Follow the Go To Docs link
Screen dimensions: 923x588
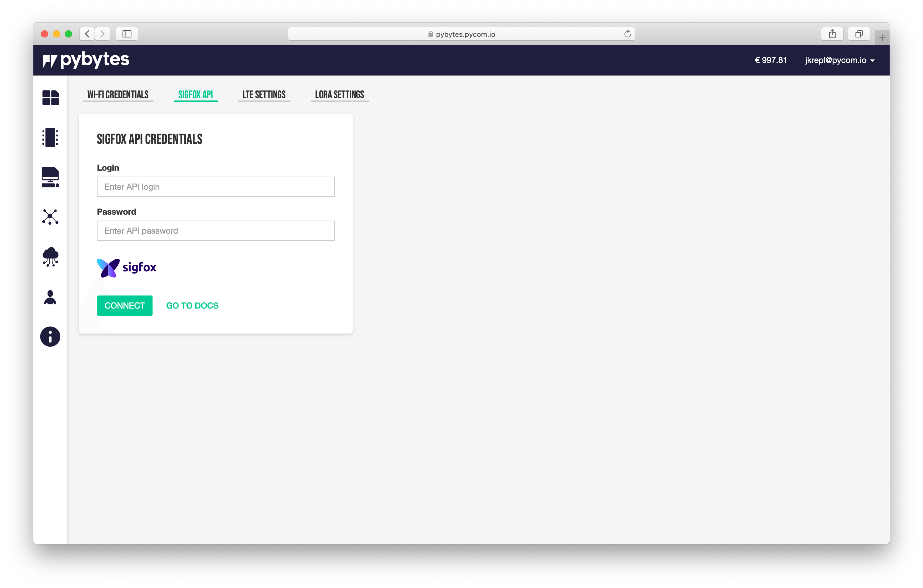click(192, 306)
